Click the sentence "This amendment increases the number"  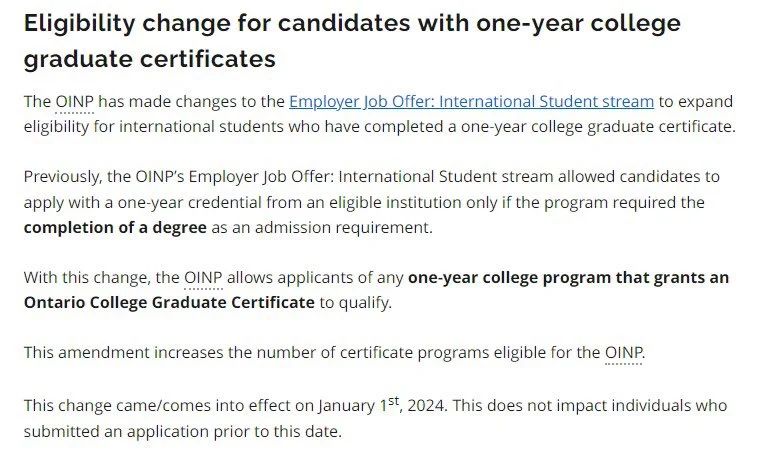334,353
